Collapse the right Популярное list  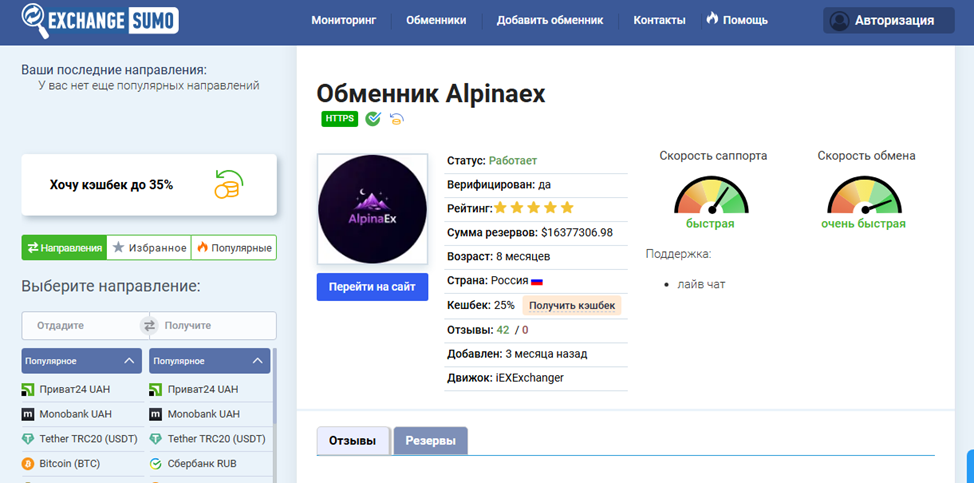(x=258, y=361)
